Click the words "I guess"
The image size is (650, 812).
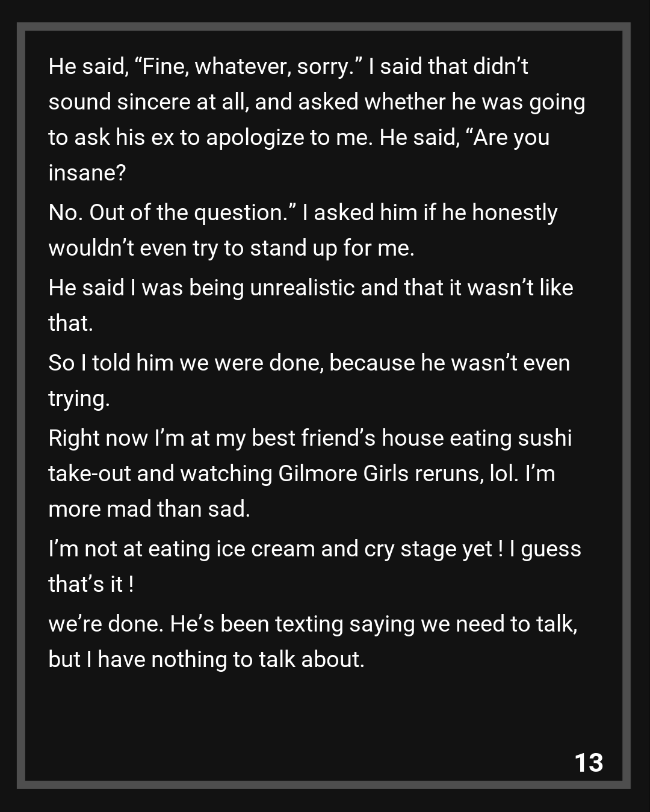[x=545, y=549]
